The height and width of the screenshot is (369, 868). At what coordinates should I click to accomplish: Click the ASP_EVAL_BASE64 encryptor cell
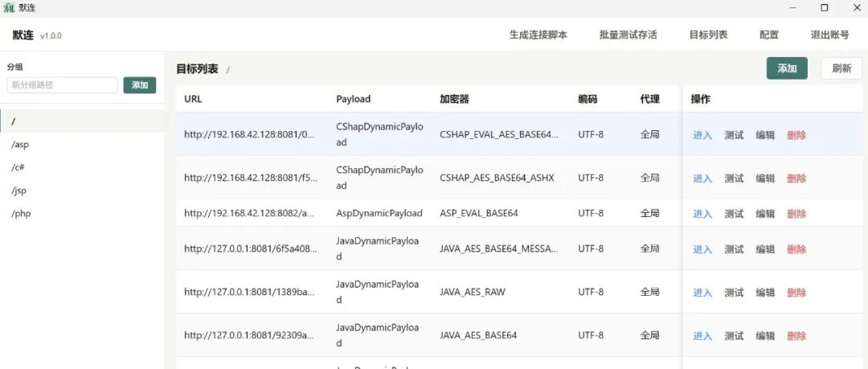tap(479, 213)
